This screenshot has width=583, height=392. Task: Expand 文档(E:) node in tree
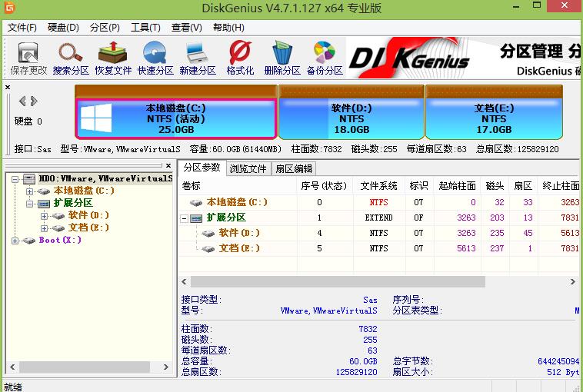[x=44, y=228]
